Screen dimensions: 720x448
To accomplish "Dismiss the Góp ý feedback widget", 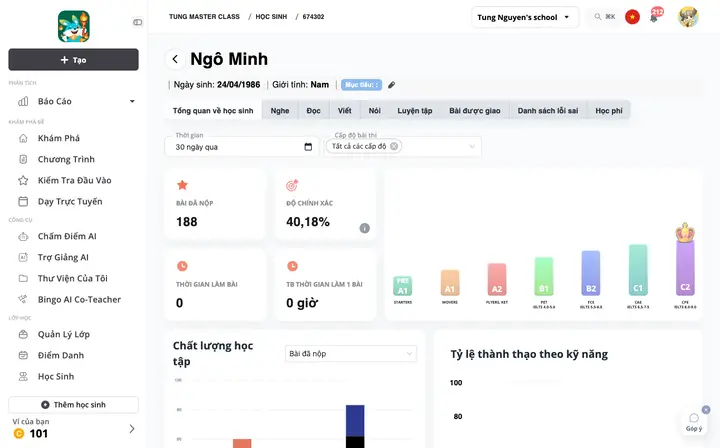I will 706,409.
